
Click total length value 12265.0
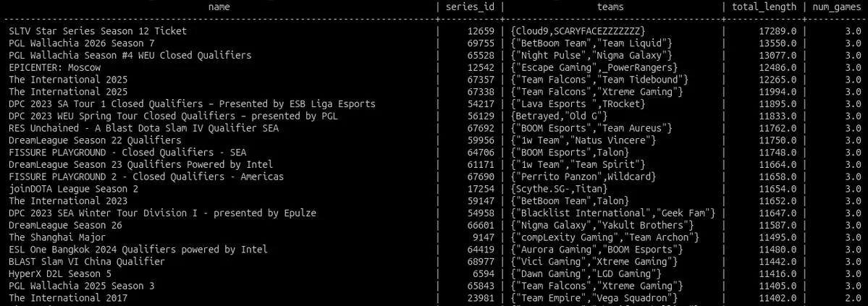(x=778, y=80)
